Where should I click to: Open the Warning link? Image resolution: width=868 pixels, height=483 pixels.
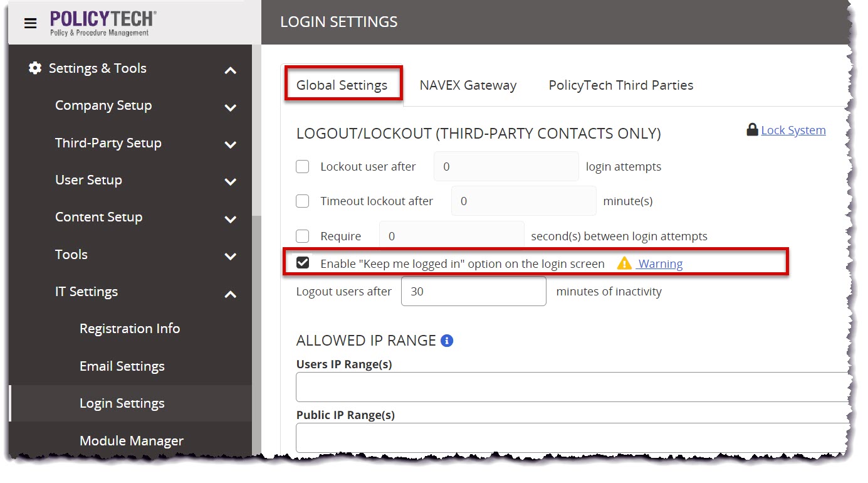[660, 263]
